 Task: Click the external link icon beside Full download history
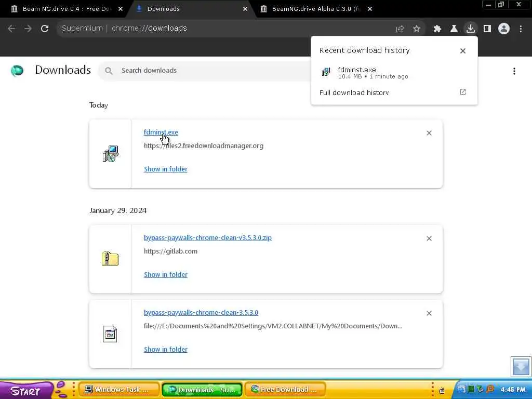click(x=463, y=92)
